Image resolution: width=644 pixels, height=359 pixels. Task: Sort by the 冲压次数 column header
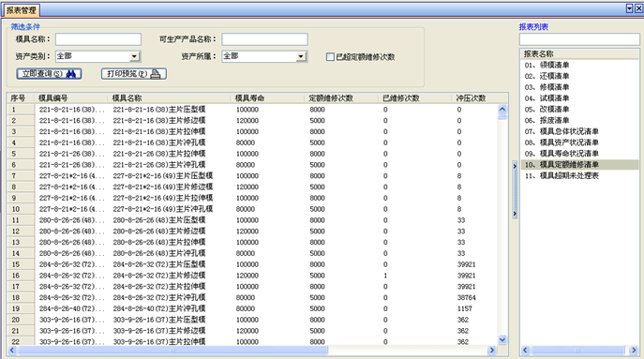pyautogui.click(x=480, y=98)
